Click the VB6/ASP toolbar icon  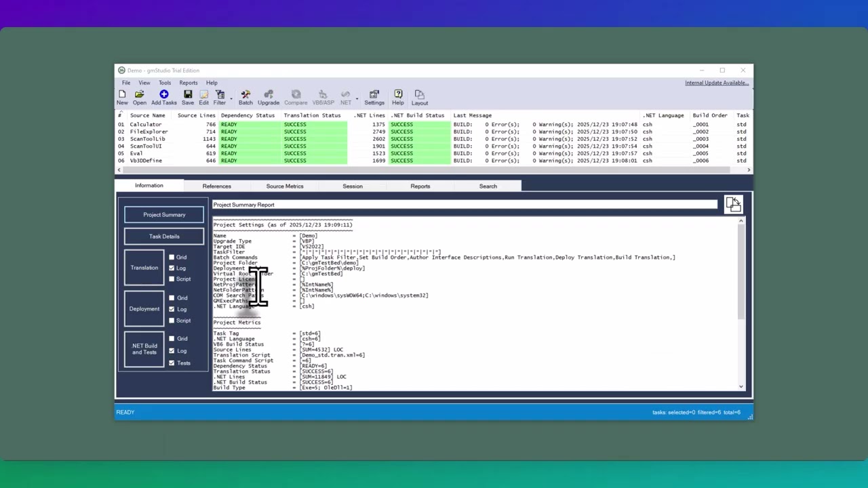pyautogui.click(x=323, y=98)
